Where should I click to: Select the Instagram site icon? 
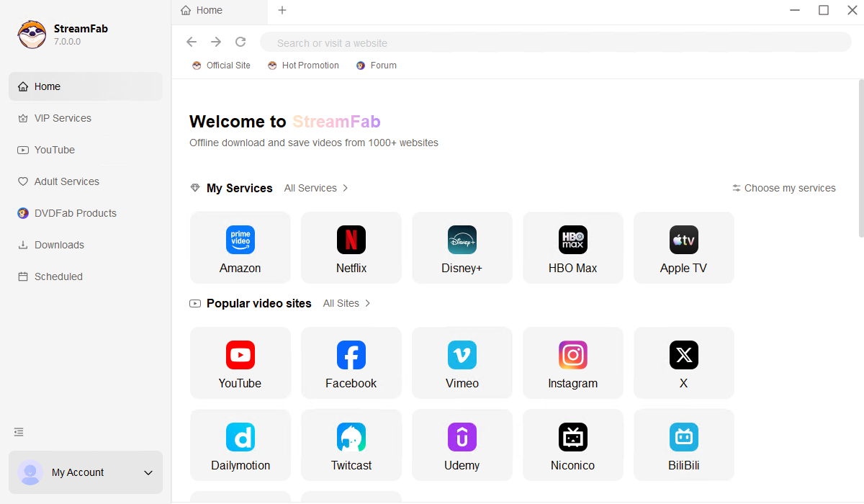coord(573,362)
